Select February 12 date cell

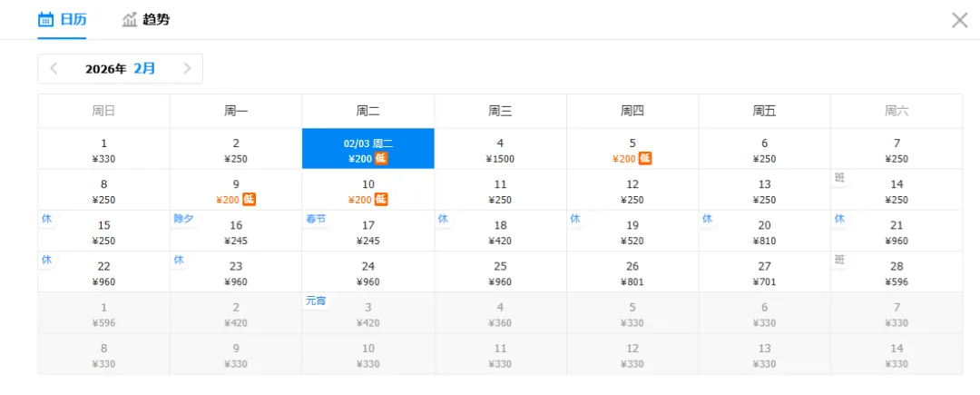pyautogui.click(x=632, y=190)
